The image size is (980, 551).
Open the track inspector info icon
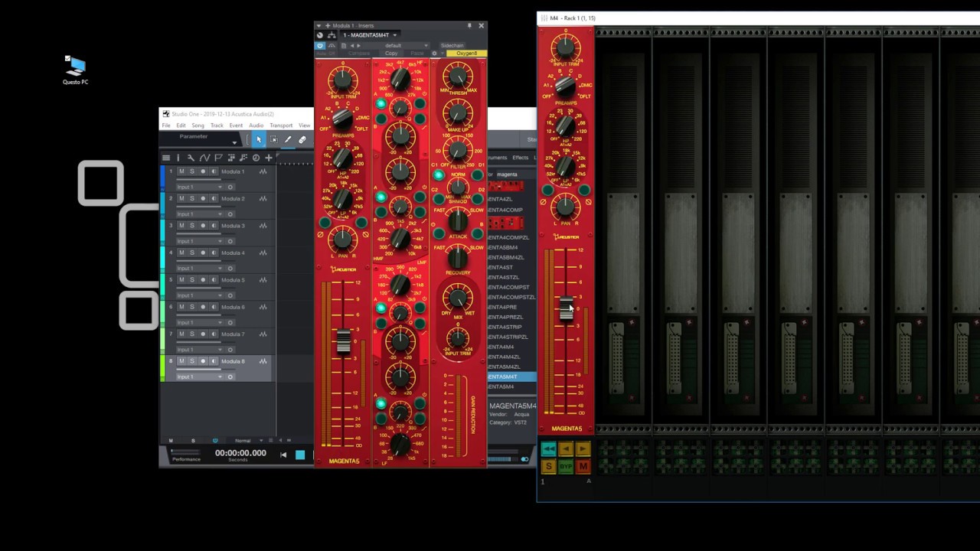pos(178,158)
